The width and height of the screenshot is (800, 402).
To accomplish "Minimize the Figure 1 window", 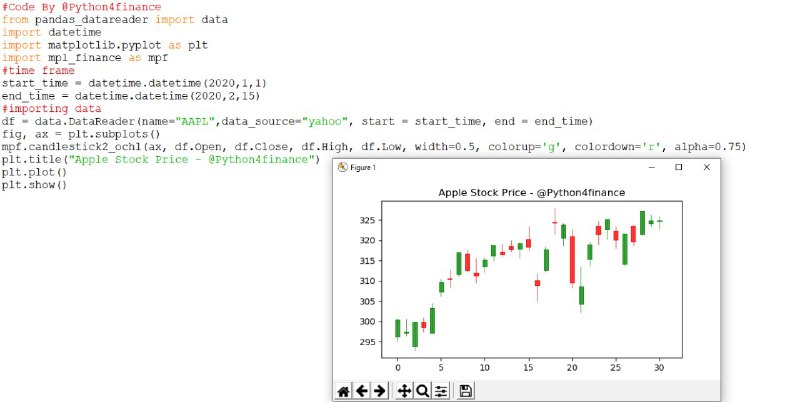I will [x=652, y=167].
